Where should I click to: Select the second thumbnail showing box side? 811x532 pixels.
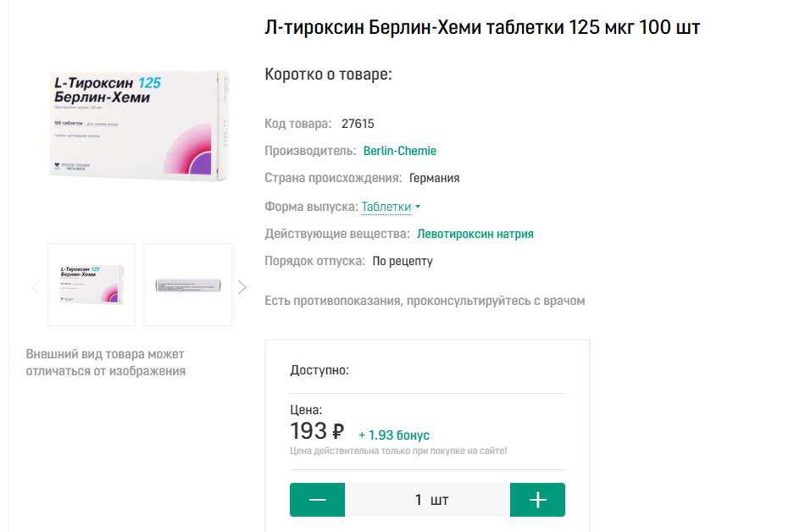[x=188, y=285]
